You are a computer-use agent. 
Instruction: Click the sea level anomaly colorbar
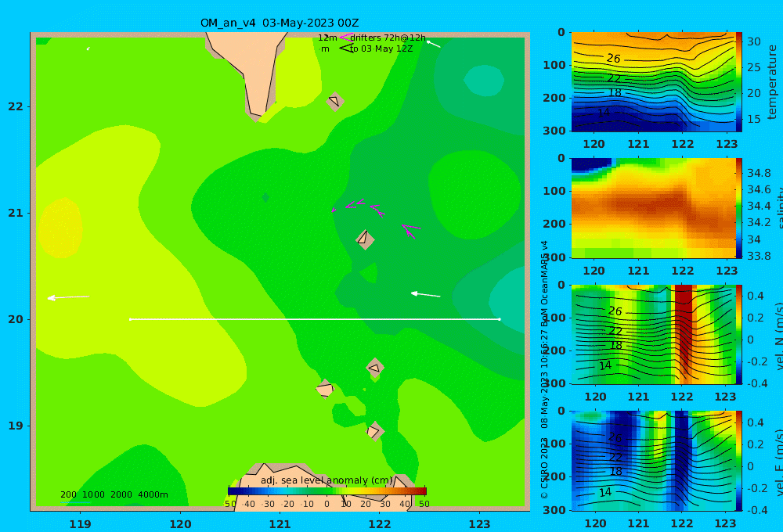click(x=327, y=491)
